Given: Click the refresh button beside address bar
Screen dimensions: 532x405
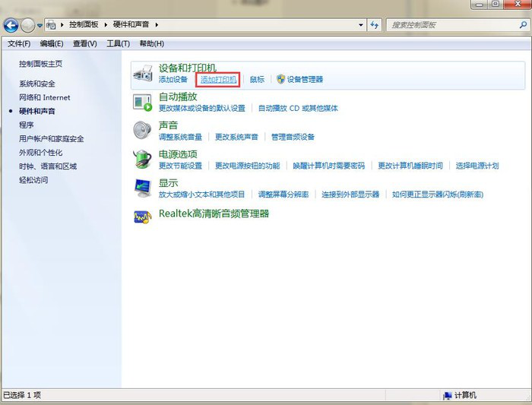Looking at the screenshot, I should pyautogui.click(x=374, y=25).
